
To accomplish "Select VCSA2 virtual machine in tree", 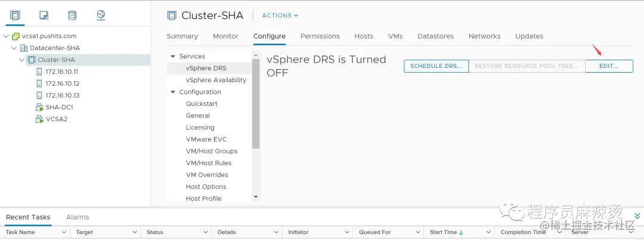I will pos(56,119).
